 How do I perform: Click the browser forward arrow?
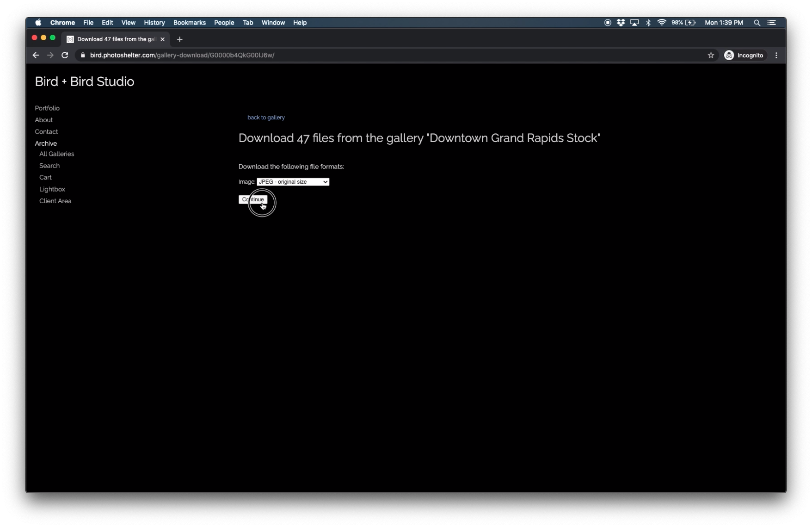pyautogui.click(x=50, y=55)
